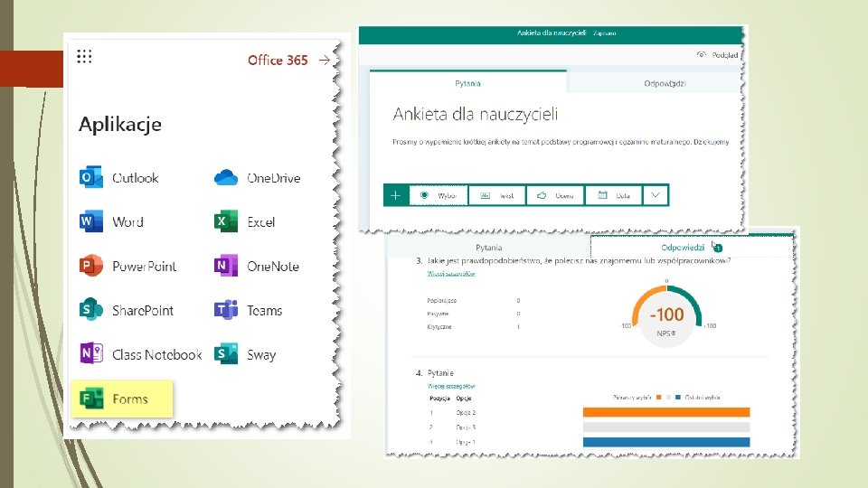Click the calendar Data icon

602,195
